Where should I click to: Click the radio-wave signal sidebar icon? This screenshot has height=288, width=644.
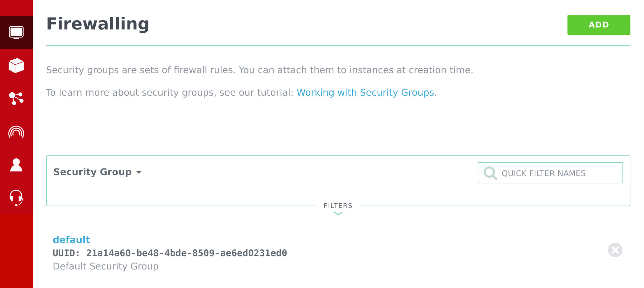pyautogui.click(x=16, y=132)
